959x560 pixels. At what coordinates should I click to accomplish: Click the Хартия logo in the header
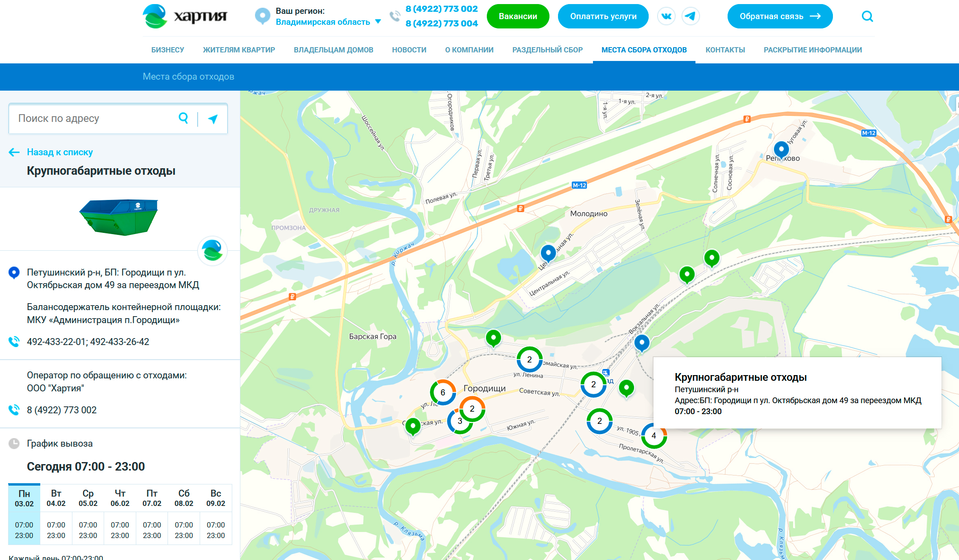pyautogui.click(x=185, y=16)
